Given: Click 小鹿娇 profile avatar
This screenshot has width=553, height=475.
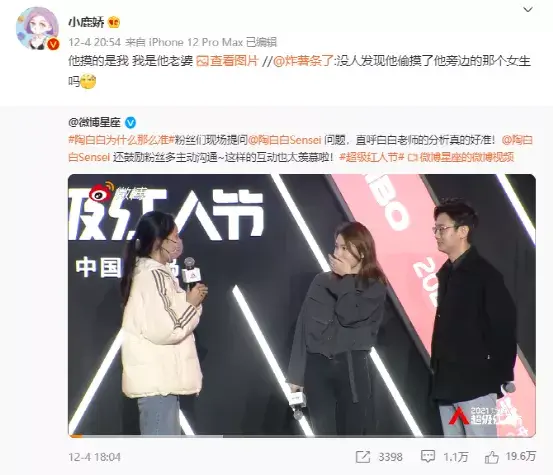Looking at the screenshot, I should click(37, 28).
